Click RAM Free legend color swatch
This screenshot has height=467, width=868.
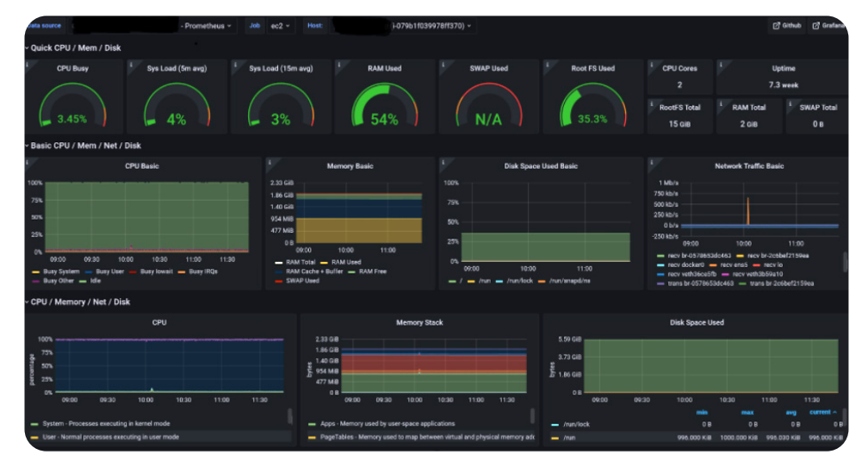tap(351, 272)
